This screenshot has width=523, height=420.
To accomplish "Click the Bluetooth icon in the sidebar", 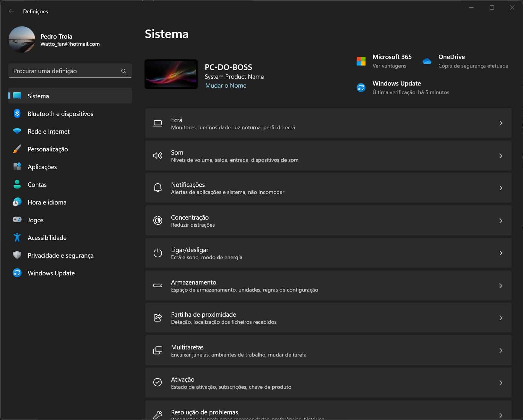I will point(17,114).
